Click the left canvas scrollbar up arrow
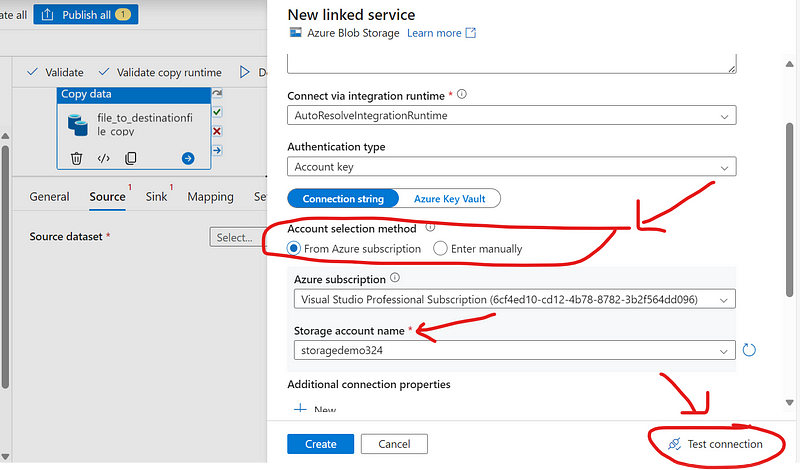 pyautogui.click(x=5, y=136)
